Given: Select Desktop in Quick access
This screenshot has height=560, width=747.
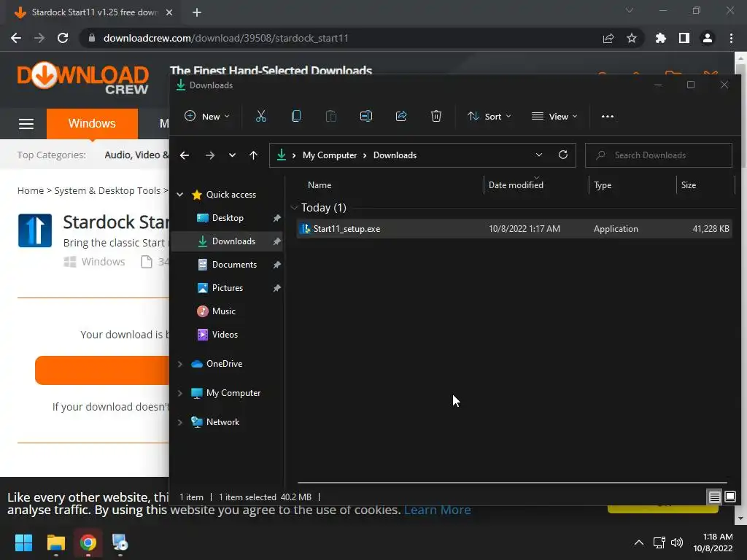Looking at the screenshot, I should tap(228, 218).
